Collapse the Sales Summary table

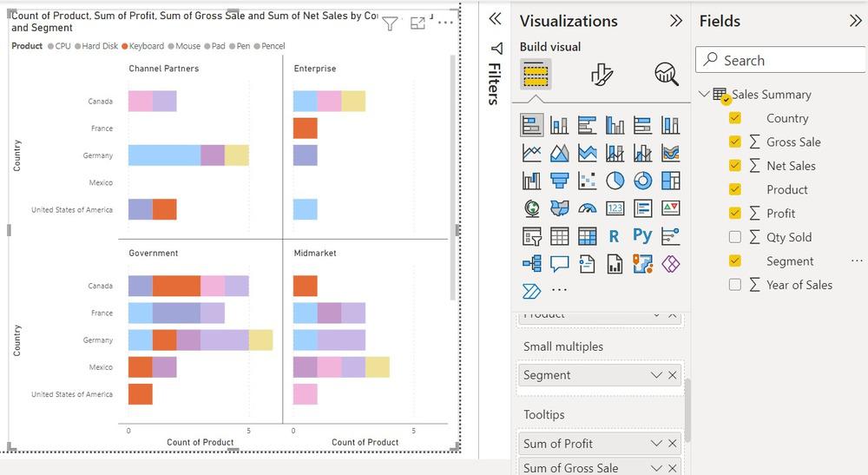pyautogui.click(x=703, y=95)
